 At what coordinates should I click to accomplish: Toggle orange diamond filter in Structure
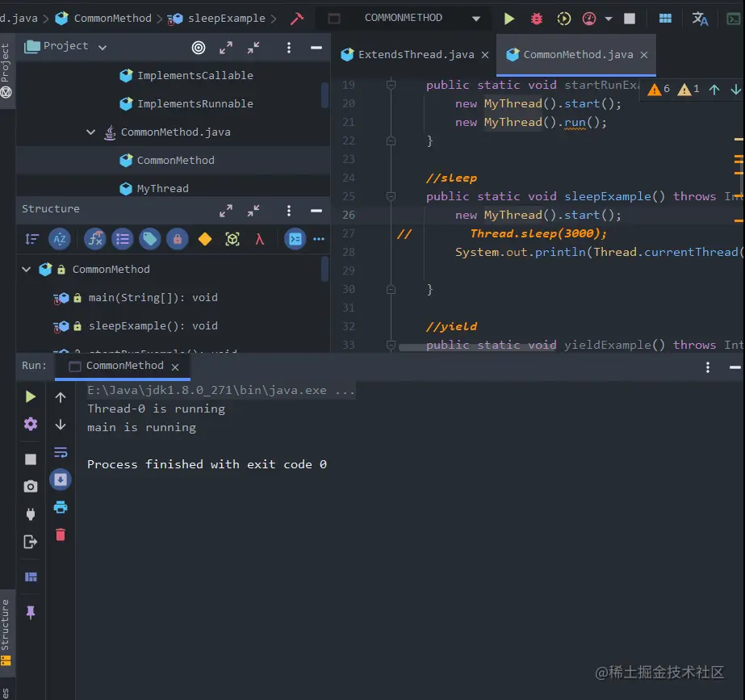(x=205, y=239)
